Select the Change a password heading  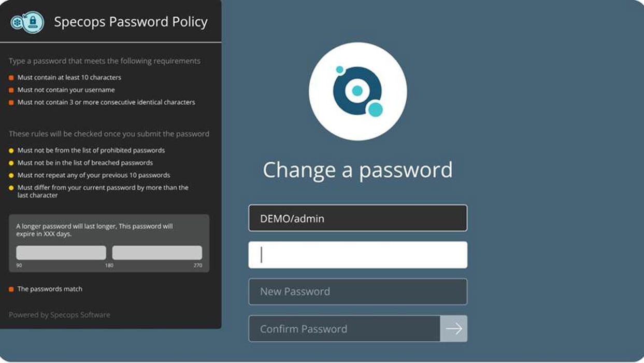point(357,170)
